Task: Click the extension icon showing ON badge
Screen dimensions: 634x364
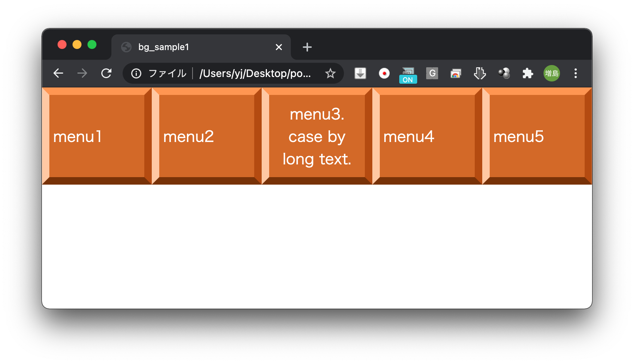Action: (x=407, y=73)
